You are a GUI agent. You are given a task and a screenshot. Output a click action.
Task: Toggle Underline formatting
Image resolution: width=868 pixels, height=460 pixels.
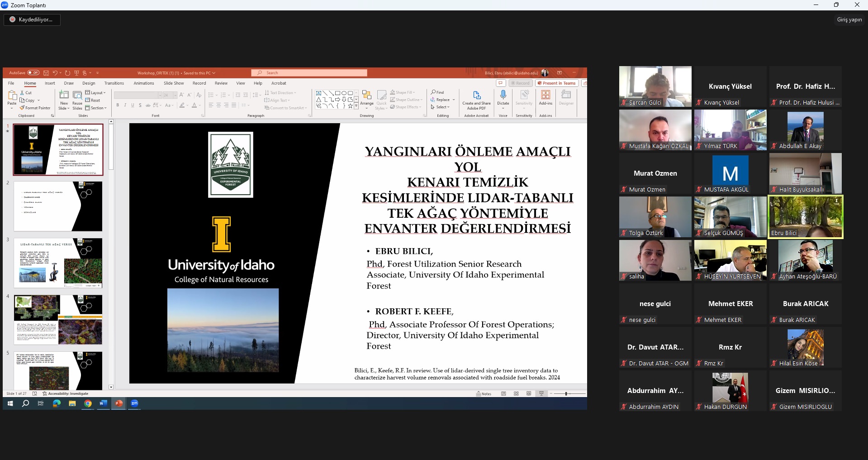[x=133, y=105]
